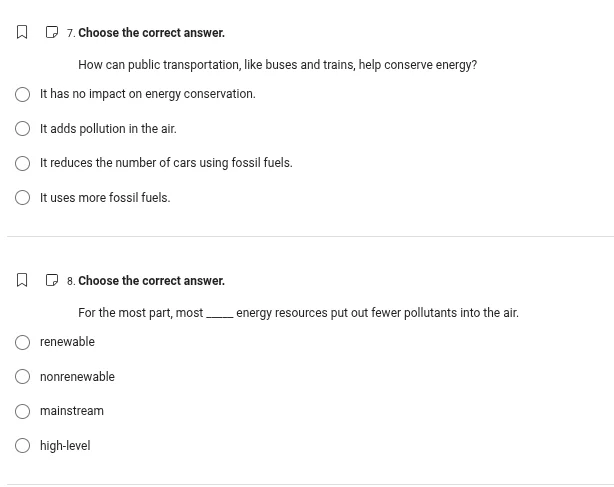Choose 'It adds pollution in the air'
This screenshot has height=487, width=614.
22,129
